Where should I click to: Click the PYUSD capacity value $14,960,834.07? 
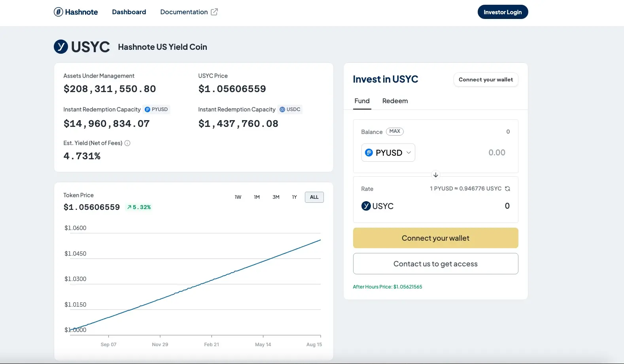coord(106,124)
